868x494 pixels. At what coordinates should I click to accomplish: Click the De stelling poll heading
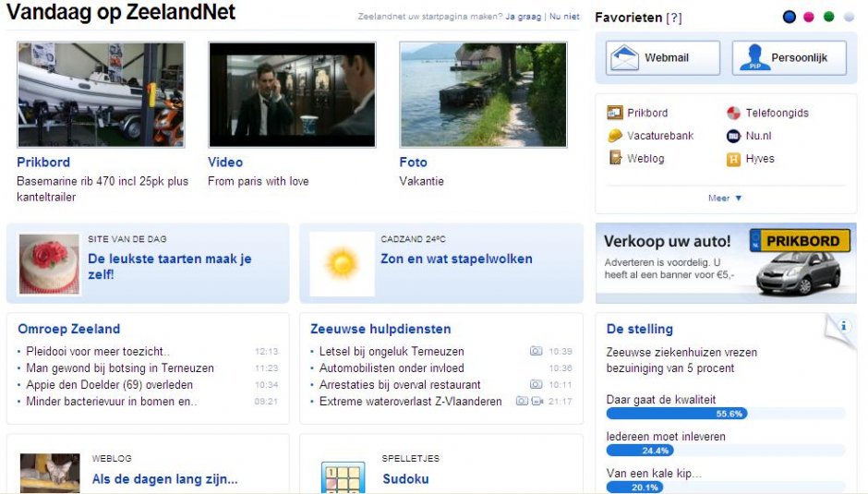click(639, 329)
